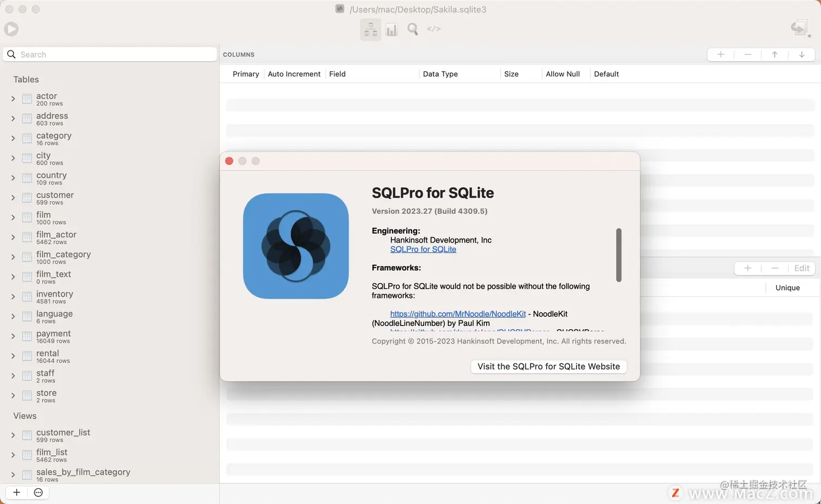Click the run query play button

point(11,29)
